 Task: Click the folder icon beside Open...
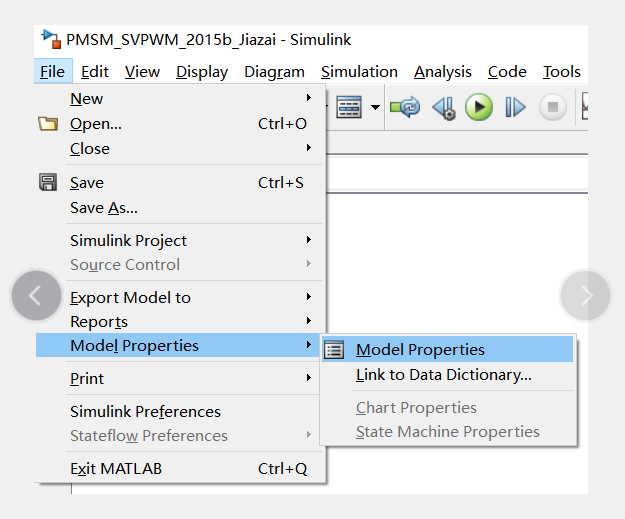point(48,124)
